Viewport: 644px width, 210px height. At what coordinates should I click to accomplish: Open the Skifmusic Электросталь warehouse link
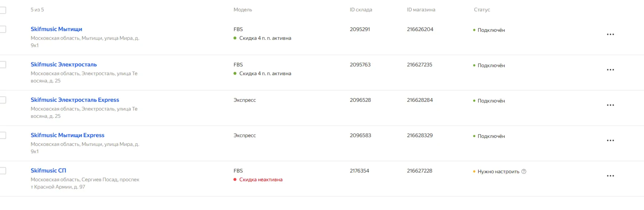tap(64, 65)
